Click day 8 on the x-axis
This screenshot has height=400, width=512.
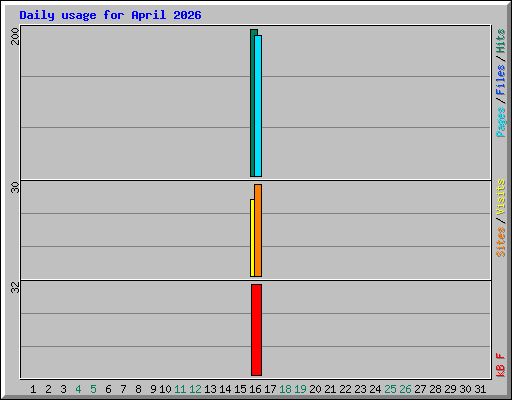138,389
